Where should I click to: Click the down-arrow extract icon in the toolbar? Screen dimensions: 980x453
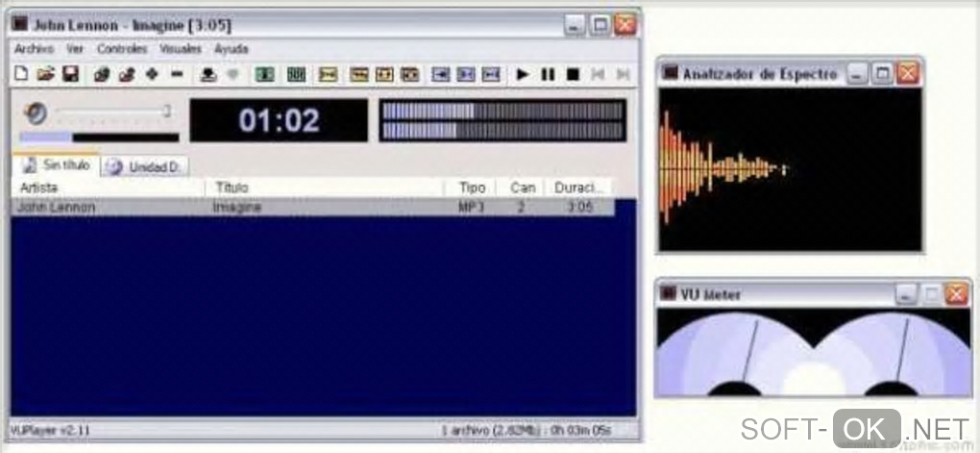tap(208, 74)
